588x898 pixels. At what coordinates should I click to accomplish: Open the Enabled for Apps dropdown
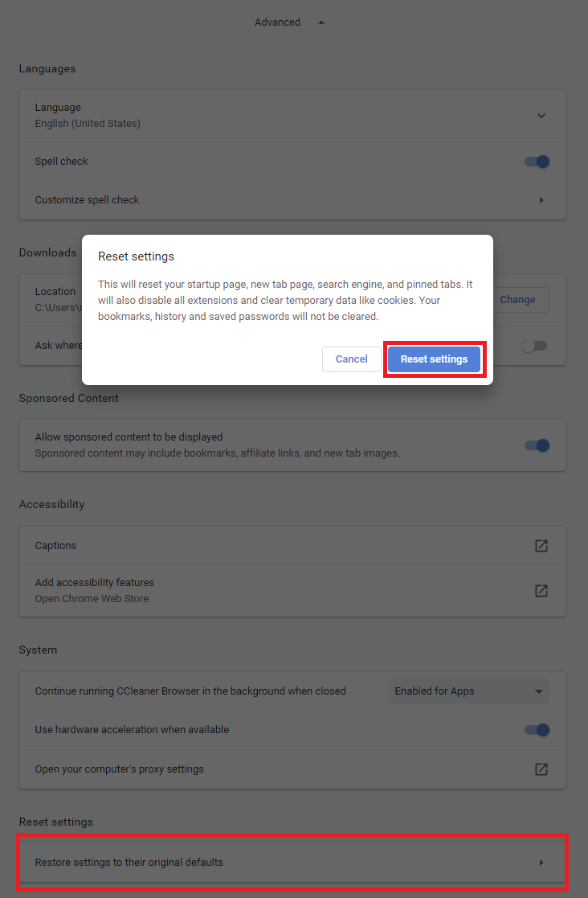coord(468,691)
